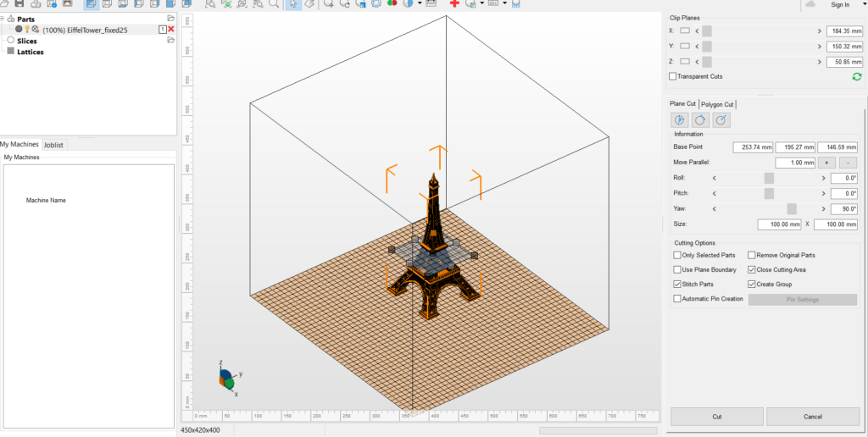Switch to the Polygon Cut tab
The image size is (868, 437).
pyautogui.click(x=717, y=104)
